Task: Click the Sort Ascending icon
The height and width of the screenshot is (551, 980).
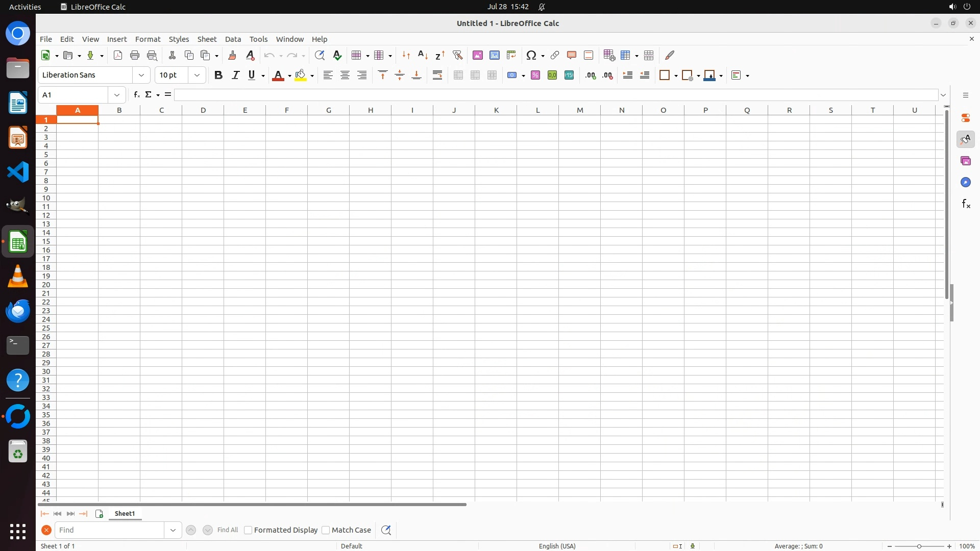Action: 423,55
